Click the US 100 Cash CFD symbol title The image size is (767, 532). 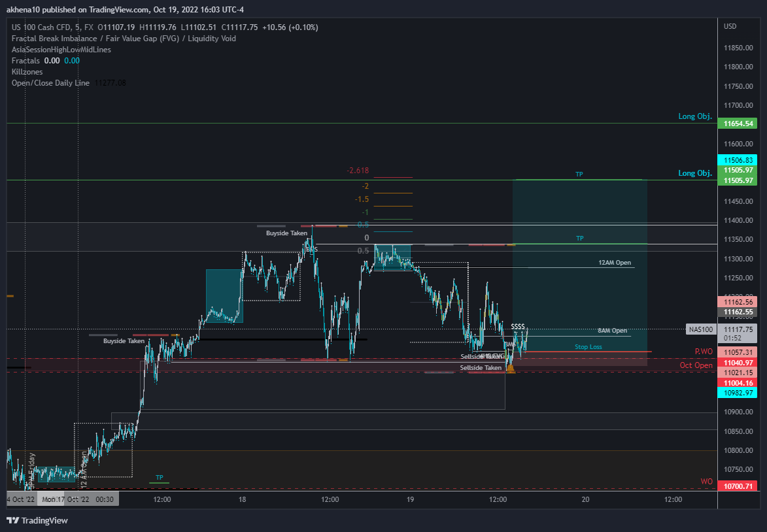(40, 27)
